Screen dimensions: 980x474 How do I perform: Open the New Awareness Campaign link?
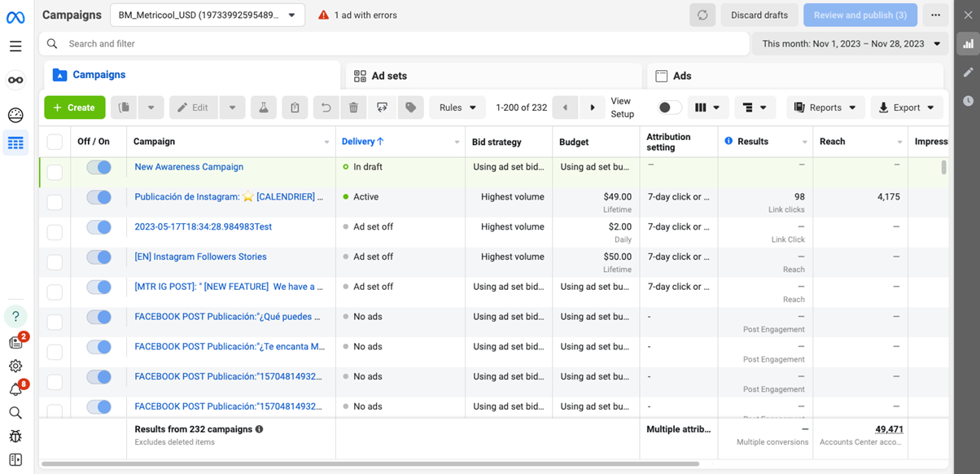tap(189, 166)
